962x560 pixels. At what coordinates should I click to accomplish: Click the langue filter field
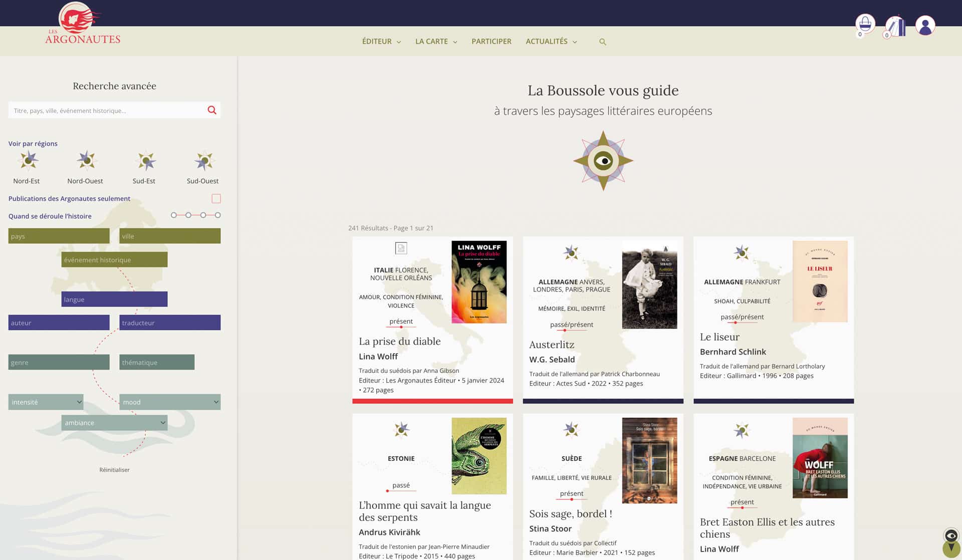coord(114,300)
